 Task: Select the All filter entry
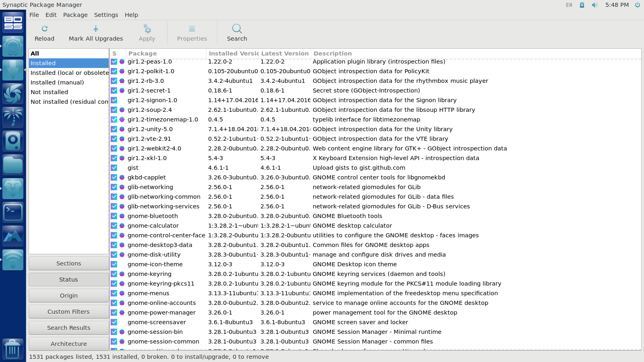pyautogui.click(x=69, y=53)
